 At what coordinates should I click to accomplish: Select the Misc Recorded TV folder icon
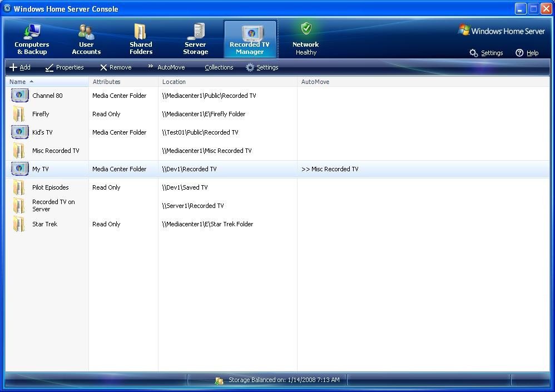pos(19,151)
